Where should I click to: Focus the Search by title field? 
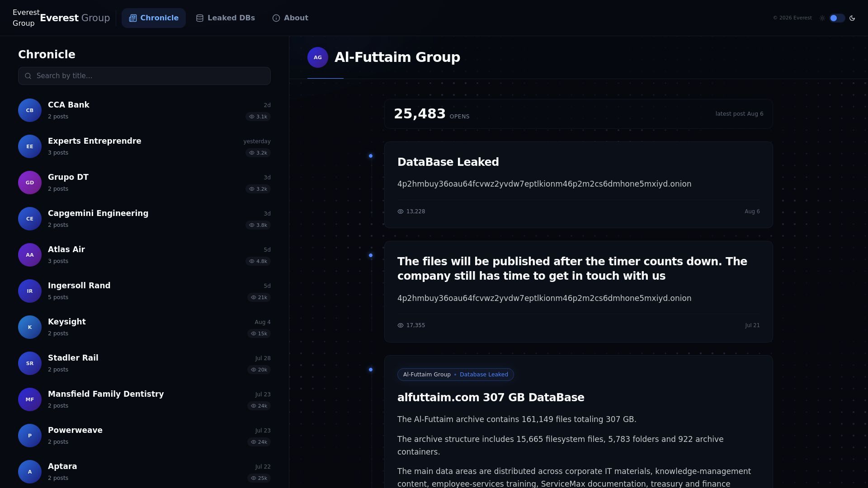[x=144, y=76]
